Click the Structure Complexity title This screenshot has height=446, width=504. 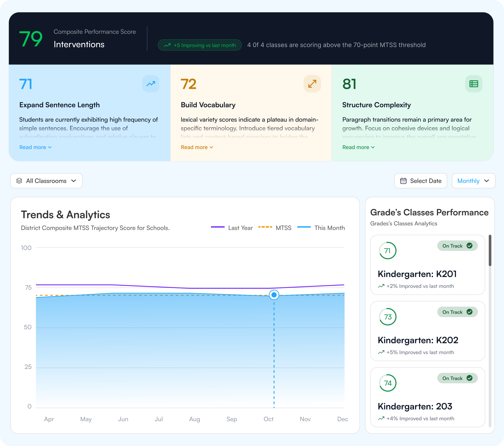click(377, 105)
